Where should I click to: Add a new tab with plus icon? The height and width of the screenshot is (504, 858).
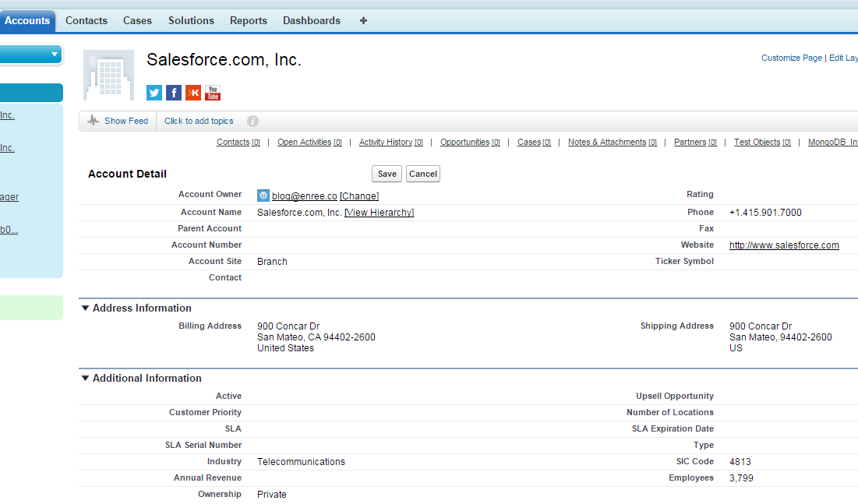pos(363,21)
